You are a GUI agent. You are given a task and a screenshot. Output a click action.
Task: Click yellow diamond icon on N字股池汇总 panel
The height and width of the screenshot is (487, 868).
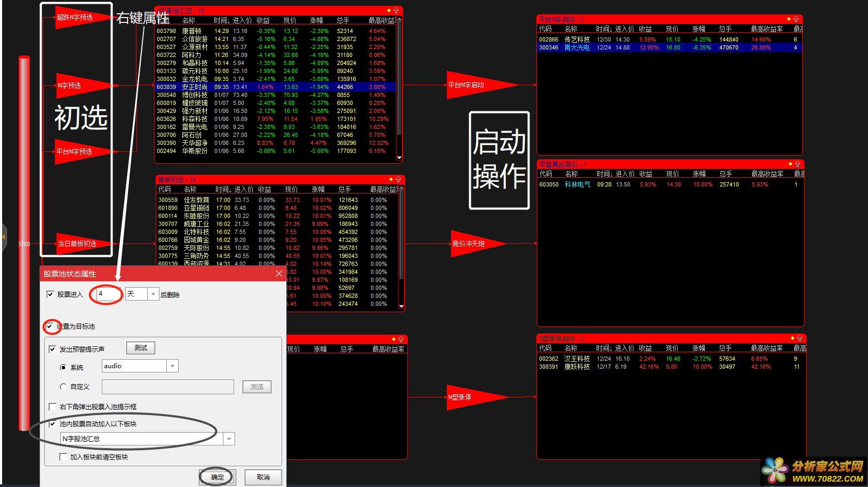[x=389, y=11]
